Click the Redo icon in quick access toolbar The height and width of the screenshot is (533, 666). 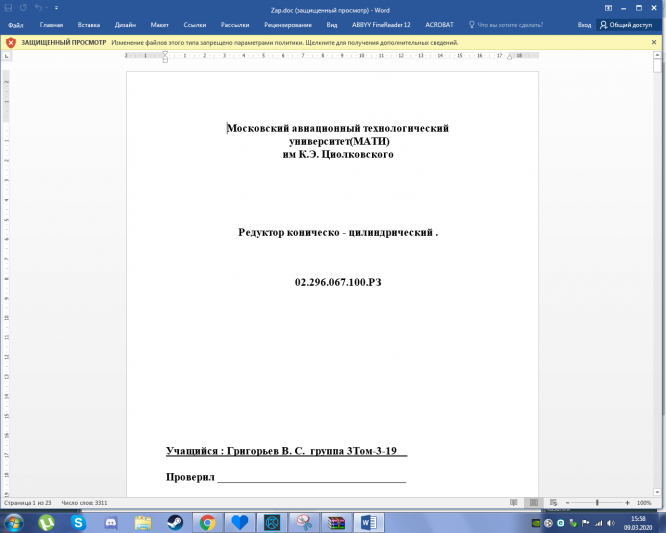tap(23, 8)
